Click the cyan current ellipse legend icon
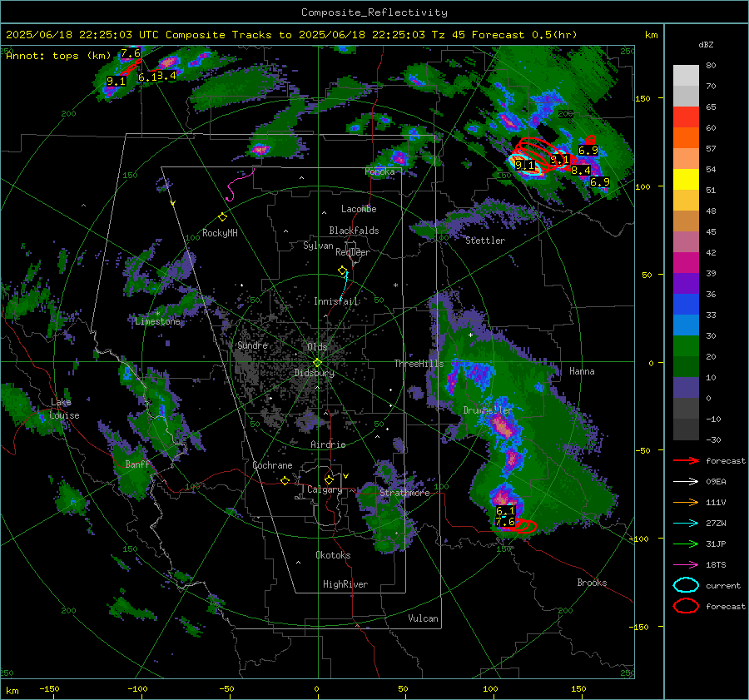 click(686, 585)
